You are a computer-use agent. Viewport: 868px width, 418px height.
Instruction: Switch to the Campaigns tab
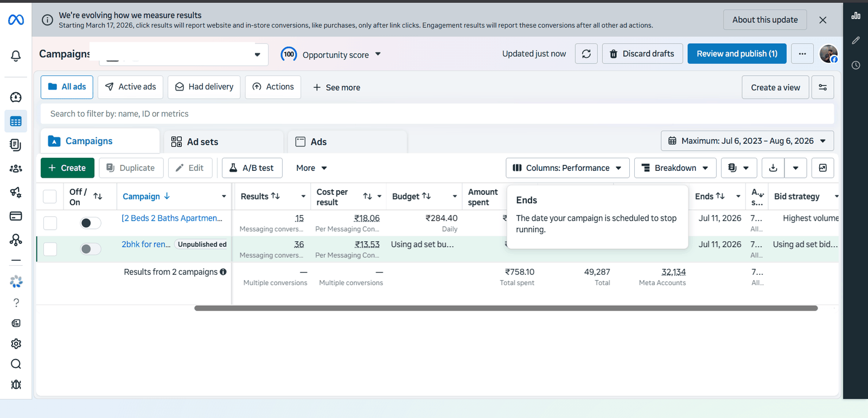point(100,141)
